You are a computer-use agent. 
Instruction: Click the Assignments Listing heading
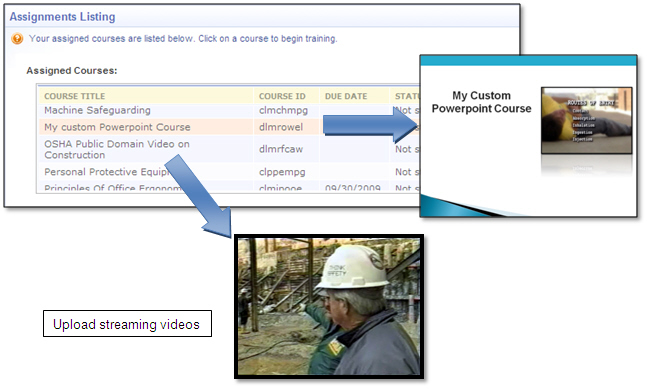point(62,17)
